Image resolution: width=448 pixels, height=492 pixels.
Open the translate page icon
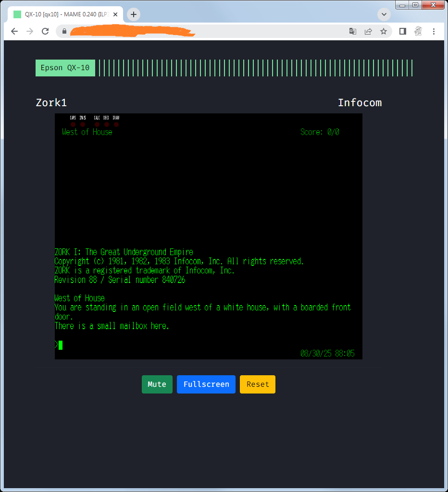(352, 31)
